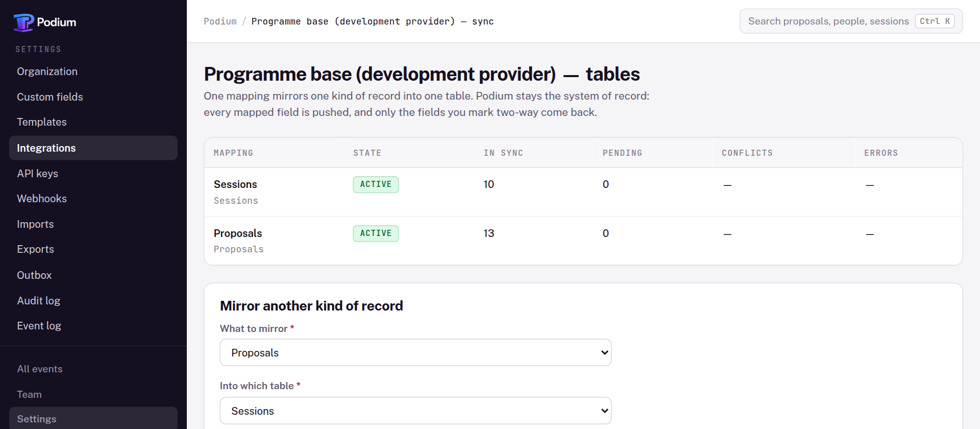View the Event log
This screenshot has width=980, height=429.
point(93,326)
